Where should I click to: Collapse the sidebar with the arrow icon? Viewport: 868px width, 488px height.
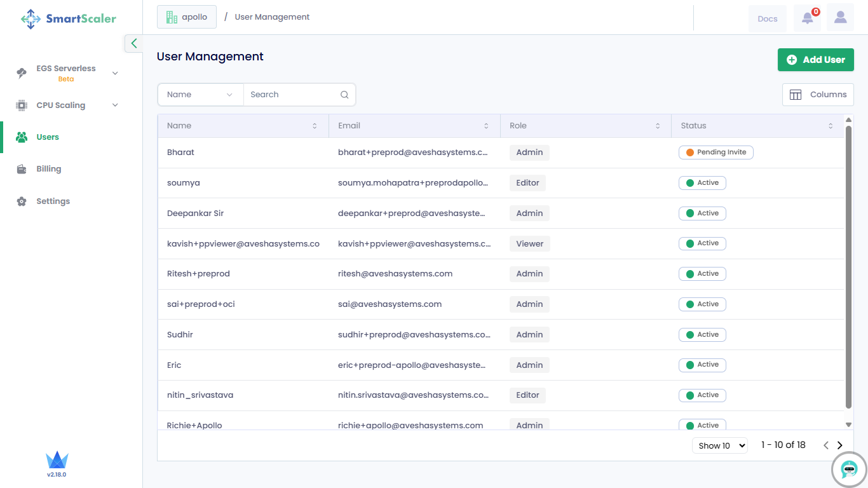pos(133,43)
